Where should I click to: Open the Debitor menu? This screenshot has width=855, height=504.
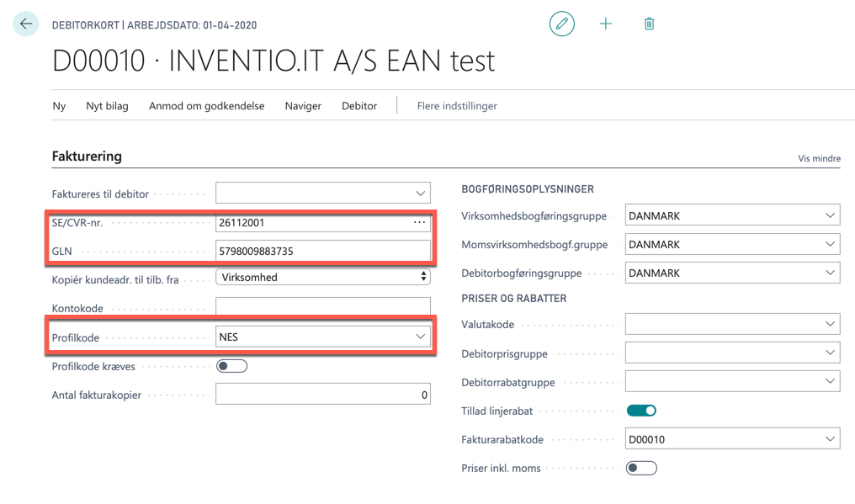pos(359,106)
